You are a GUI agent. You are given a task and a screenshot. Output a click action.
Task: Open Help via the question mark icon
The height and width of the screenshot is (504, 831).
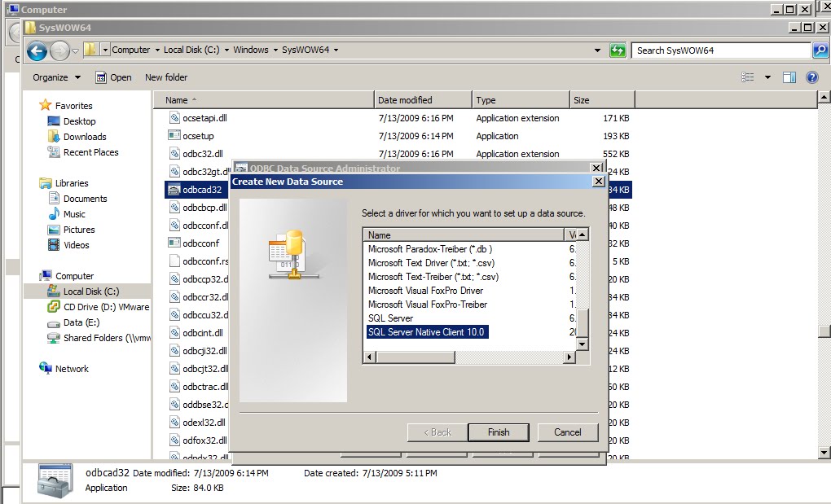coord(811,77)
